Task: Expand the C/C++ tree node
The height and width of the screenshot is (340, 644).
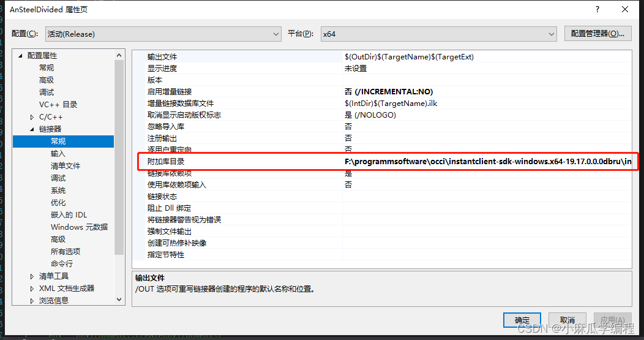Action: click(32, 117)
